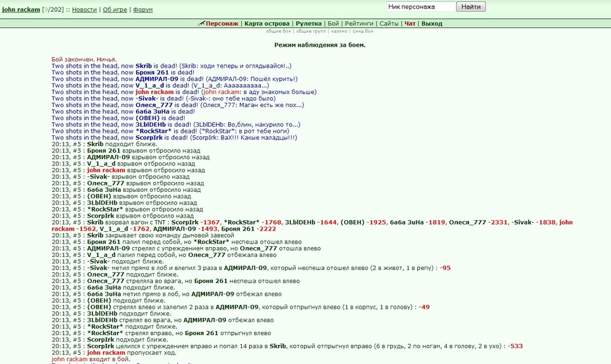Open общие групп sublink

tap(311, 31)
